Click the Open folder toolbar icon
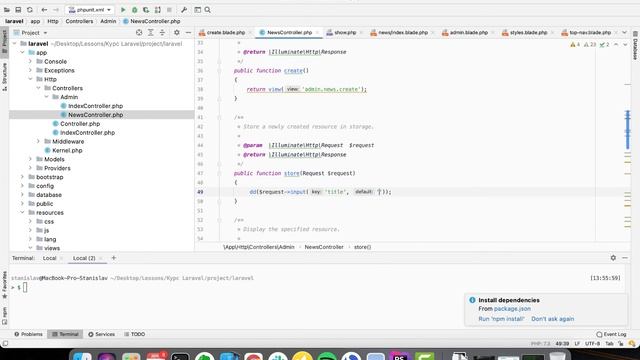This screenshot has height=360, width=640. (x=7, y=10)
